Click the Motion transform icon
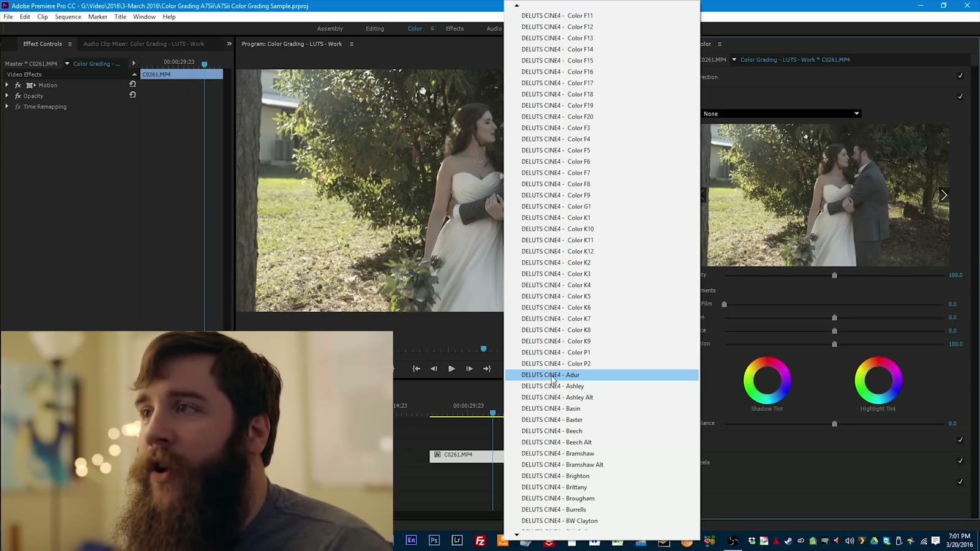Screen dimensions: 980x551 (31, 85)
